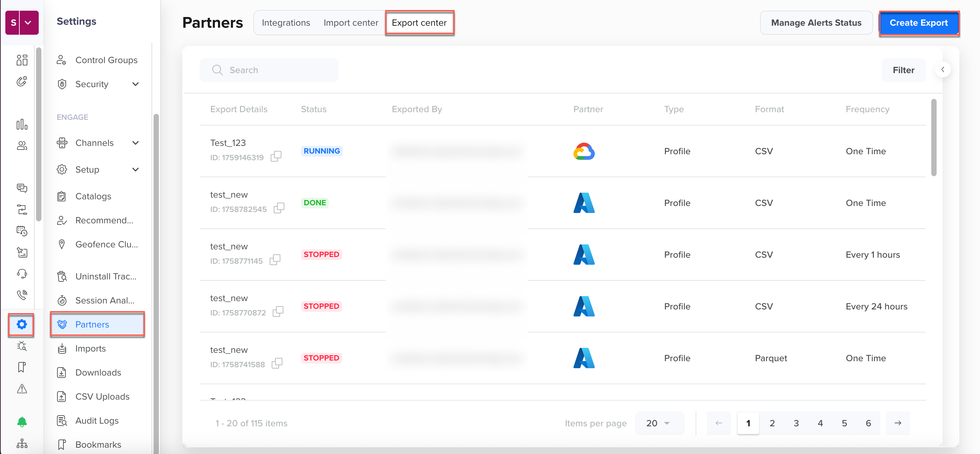Open the settings gear in left rail
The width and height of the screenshot is (980, 454).
click(22, 324)
